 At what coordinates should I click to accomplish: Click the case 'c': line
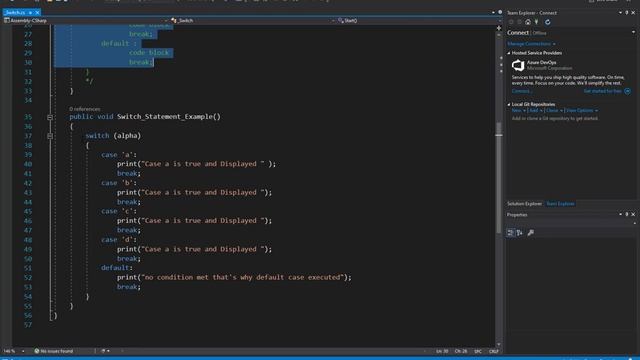click(x=119, y=211)
